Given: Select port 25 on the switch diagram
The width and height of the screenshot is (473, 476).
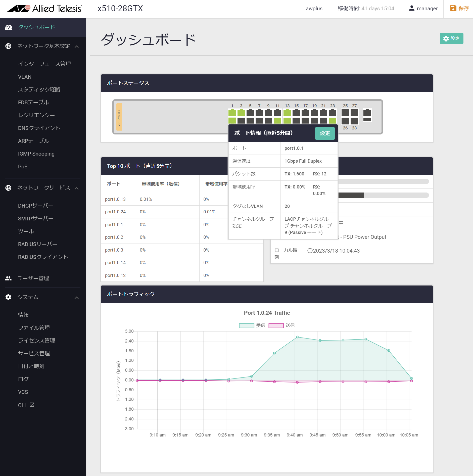Looking at the screenshot, I should click(345, 113).
